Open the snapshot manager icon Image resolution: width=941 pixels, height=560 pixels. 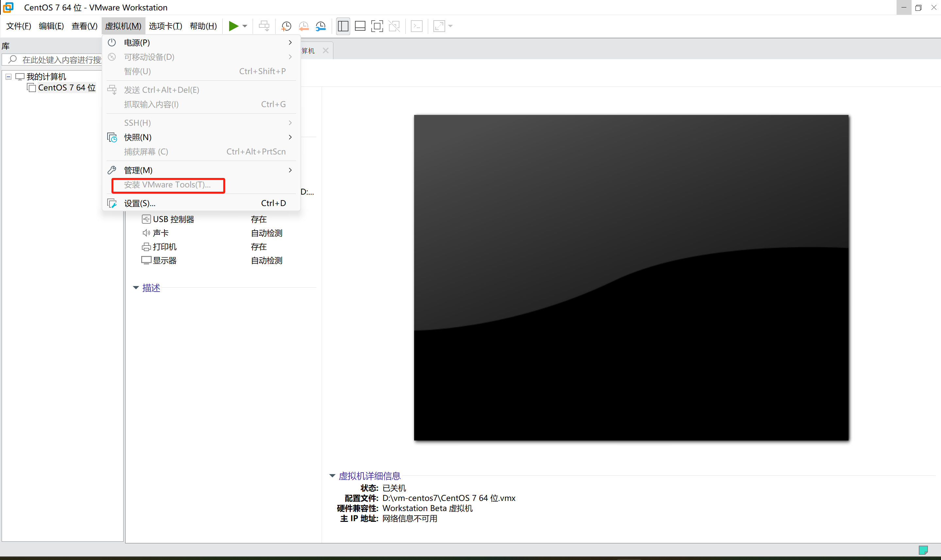[321, 26]
